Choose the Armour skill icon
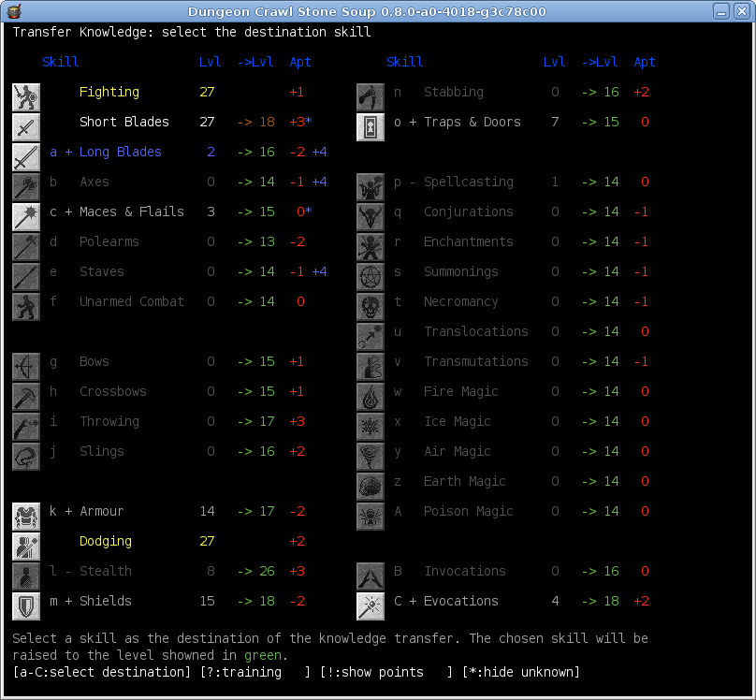This screenshot has width=756, height=700. click(x=26, y=516)
